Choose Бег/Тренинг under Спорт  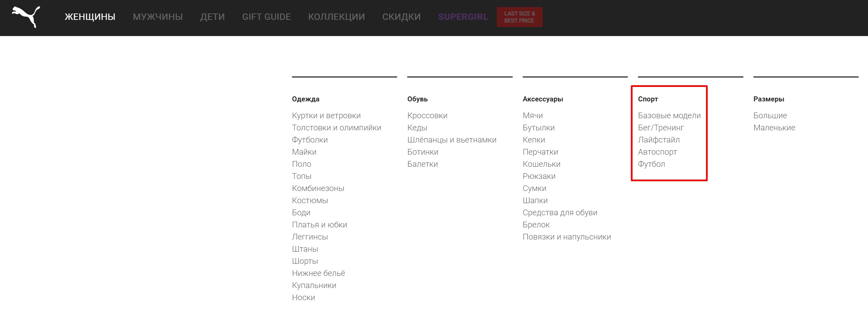coord(661,128)
